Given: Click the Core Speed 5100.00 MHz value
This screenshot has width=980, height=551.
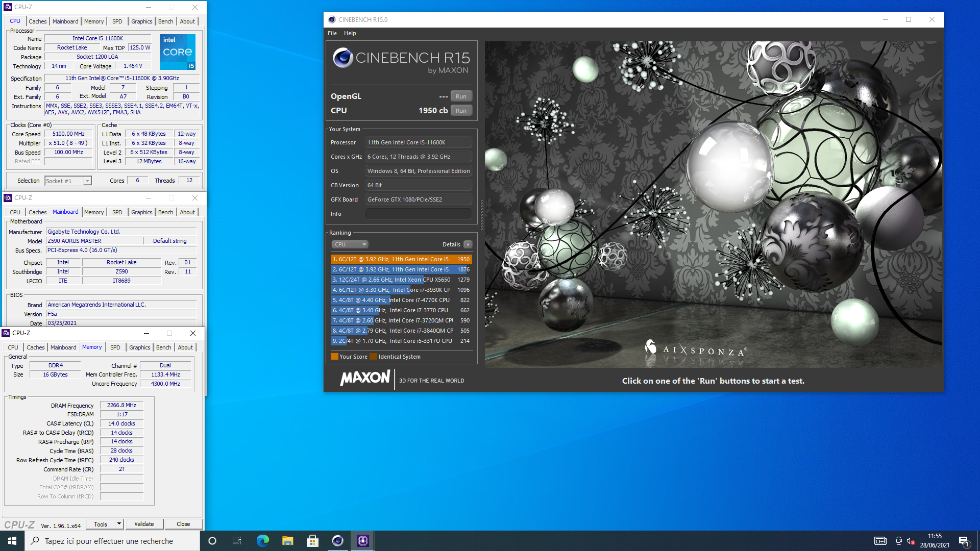Looking at the screenshot, I should [x=68, y=134].
